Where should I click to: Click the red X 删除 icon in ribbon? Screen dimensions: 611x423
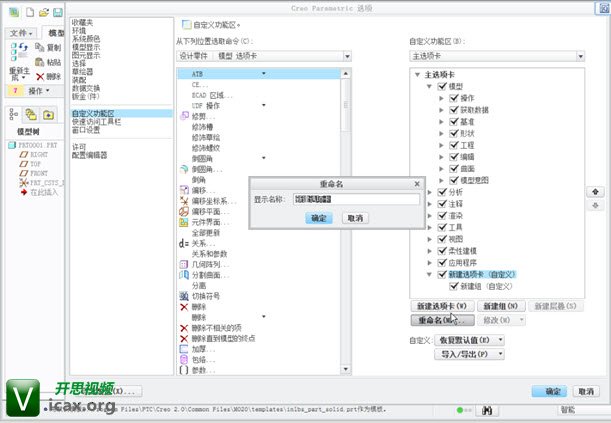(40, 77)
